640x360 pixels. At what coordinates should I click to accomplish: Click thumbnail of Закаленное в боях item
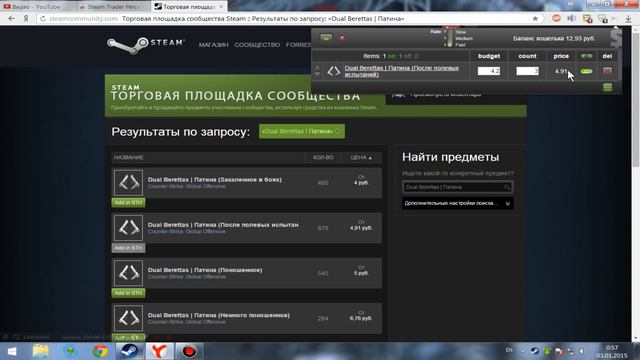pos(129,183)
